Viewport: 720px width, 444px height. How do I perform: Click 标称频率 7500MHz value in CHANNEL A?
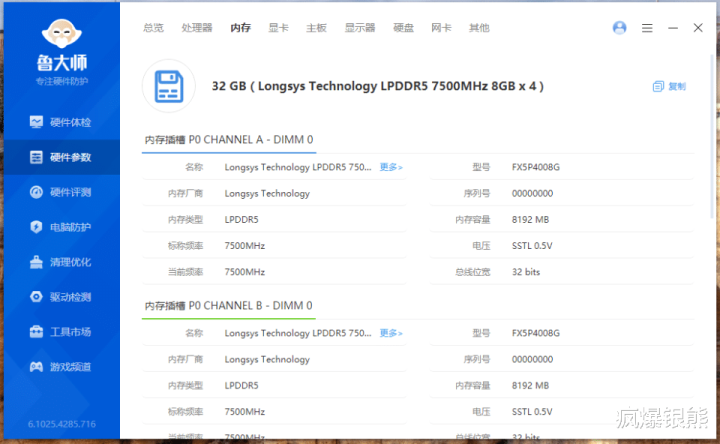pyautogui.click(x=245, y=246)
